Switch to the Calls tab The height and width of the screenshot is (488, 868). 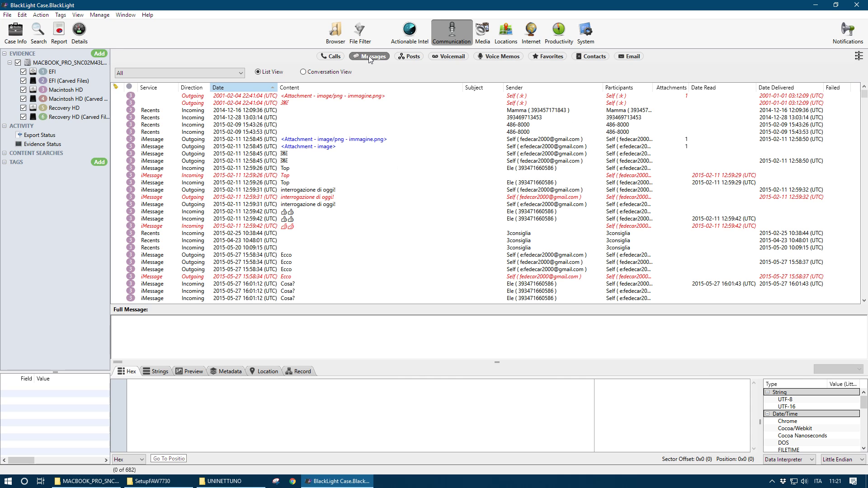click(x=330, y=56)
